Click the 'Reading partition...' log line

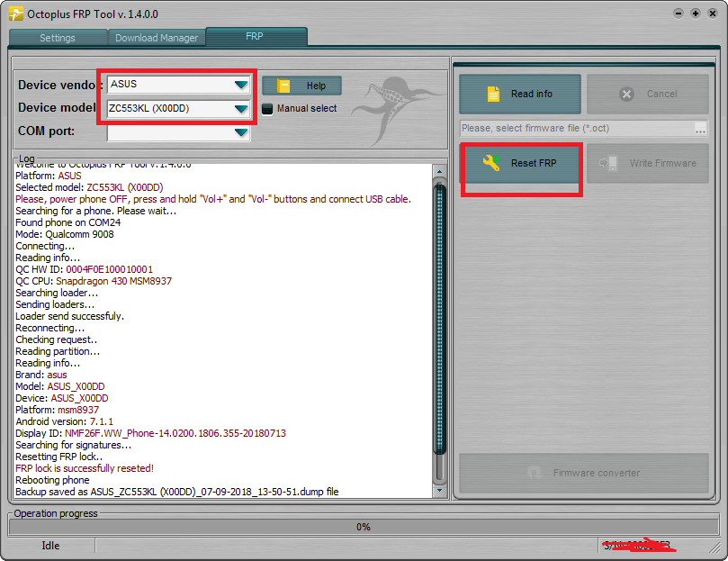(x=58, y=351)
